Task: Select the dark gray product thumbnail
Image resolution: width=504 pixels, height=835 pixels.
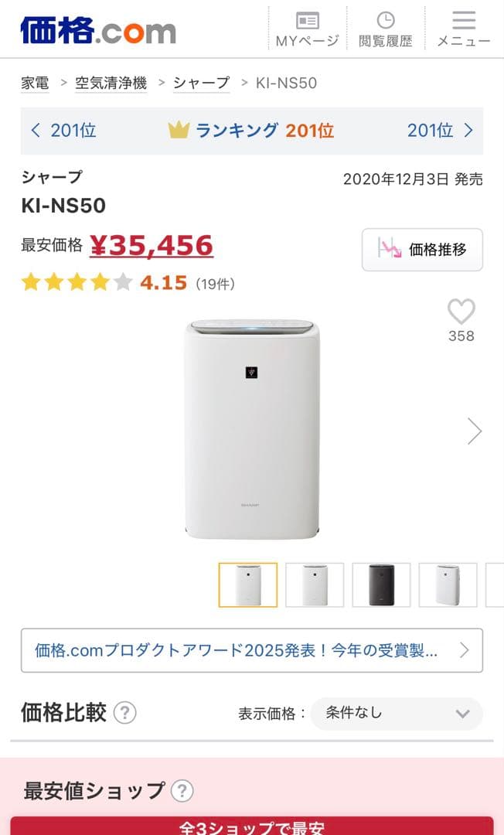Action: coord(381,584)
